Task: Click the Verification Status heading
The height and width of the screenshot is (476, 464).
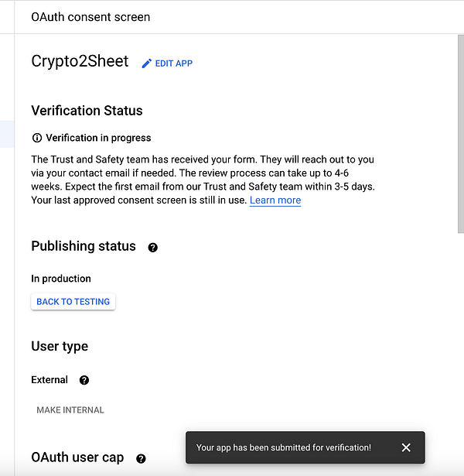Action: tap(87, 111)
